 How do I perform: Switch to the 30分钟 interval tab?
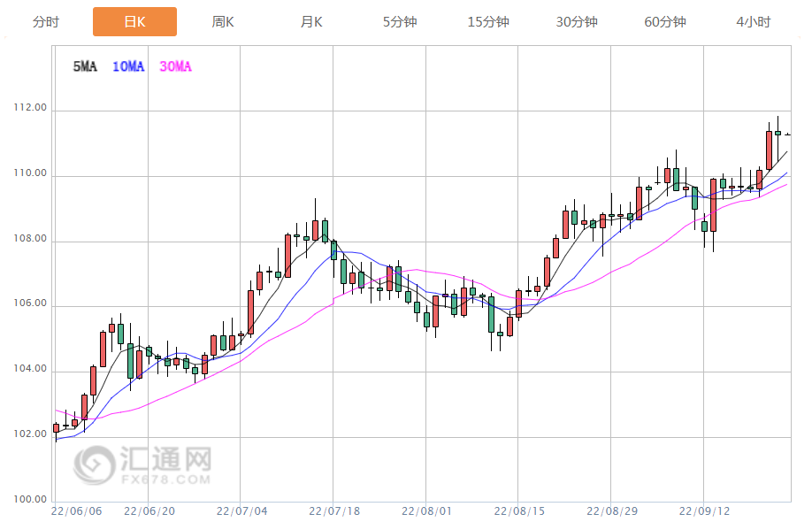577,22
